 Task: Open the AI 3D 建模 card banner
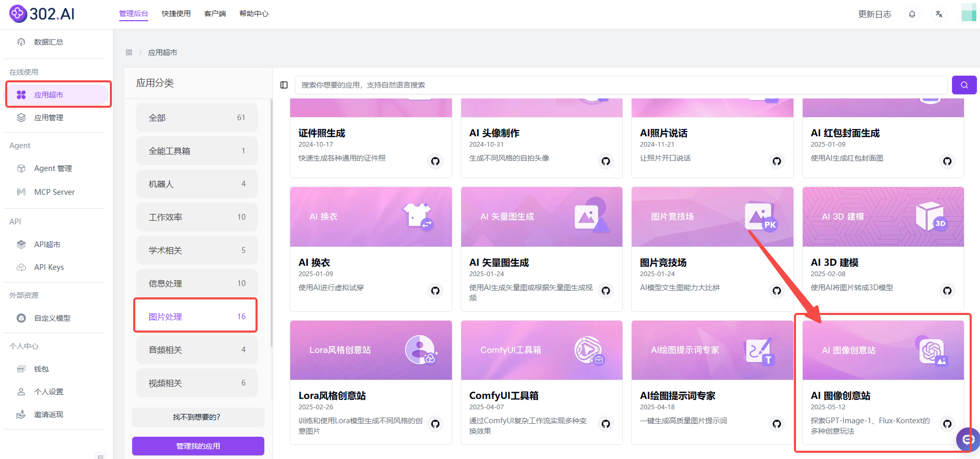[883, 217]
